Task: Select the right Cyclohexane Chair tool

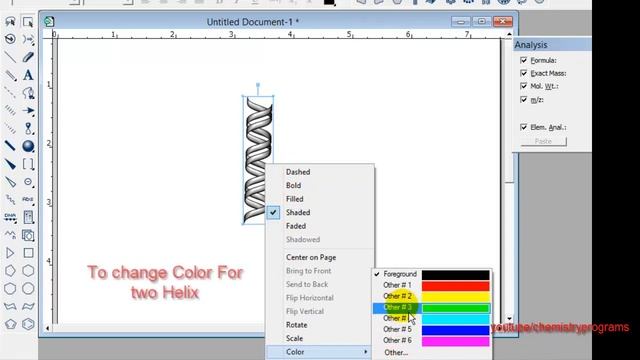Action: (28, 306)
